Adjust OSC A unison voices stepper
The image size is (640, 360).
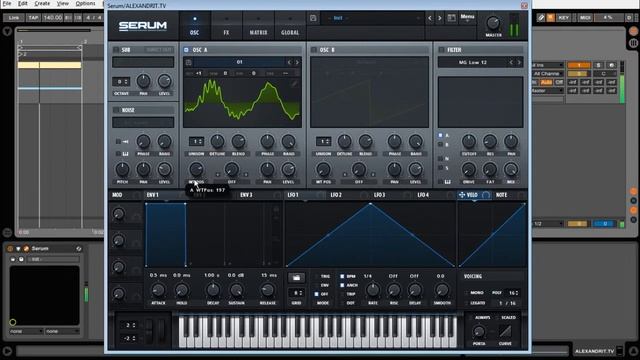point(196,141)
